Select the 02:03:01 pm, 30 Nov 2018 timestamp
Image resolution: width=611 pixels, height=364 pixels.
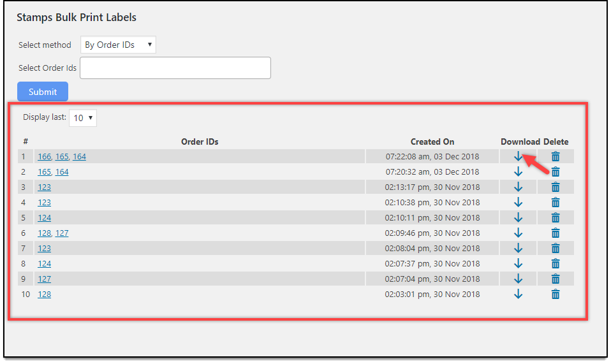click(x=432, y=295)
